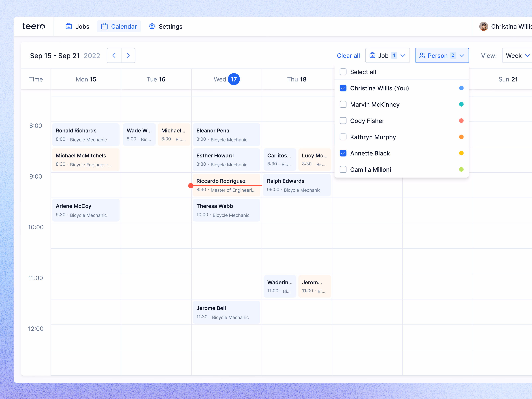
Task: Open Ralph Edwards 09:00 event
Action: (297, 185)
